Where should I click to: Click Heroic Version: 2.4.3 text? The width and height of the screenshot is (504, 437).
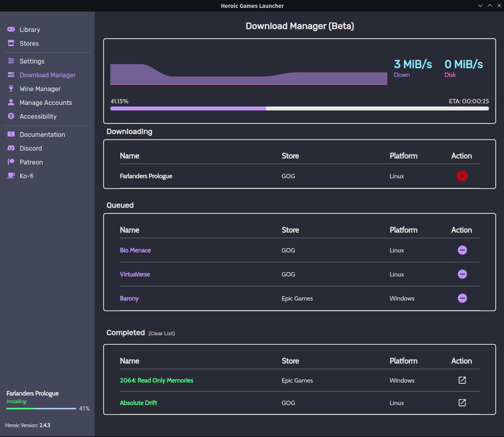[28, 425]
